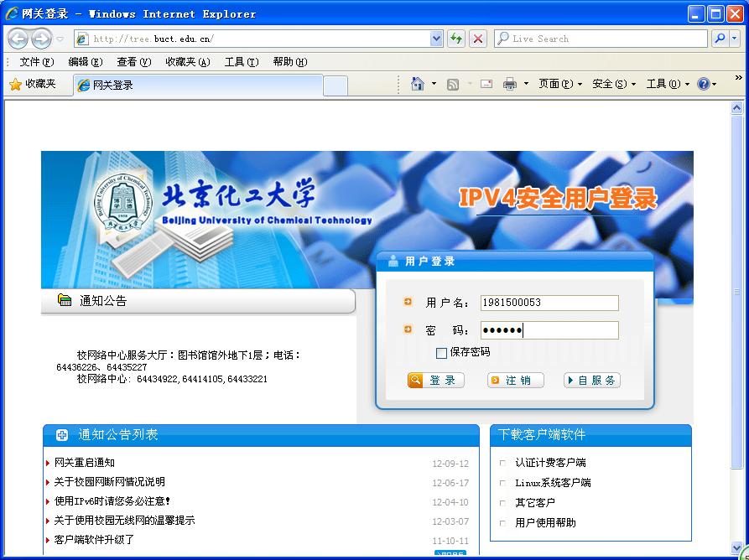
Task: Maximize the Internet Explorer window
Action: [715, 14]
